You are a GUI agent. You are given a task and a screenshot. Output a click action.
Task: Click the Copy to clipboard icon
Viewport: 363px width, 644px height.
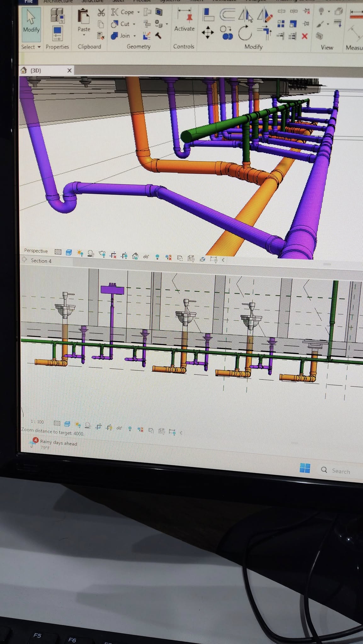[x=101, y=24]
